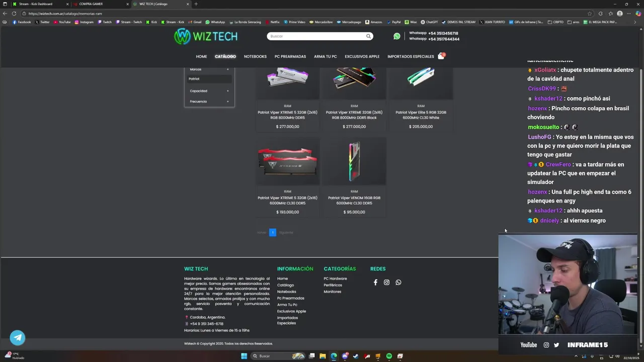Open Patriot Viper XTREME 5 6000MHz CL30 product

288,201
